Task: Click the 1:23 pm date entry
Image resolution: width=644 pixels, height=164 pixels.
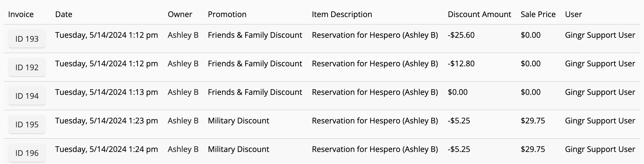Action: pyautogui.click(x=106, y=121)
